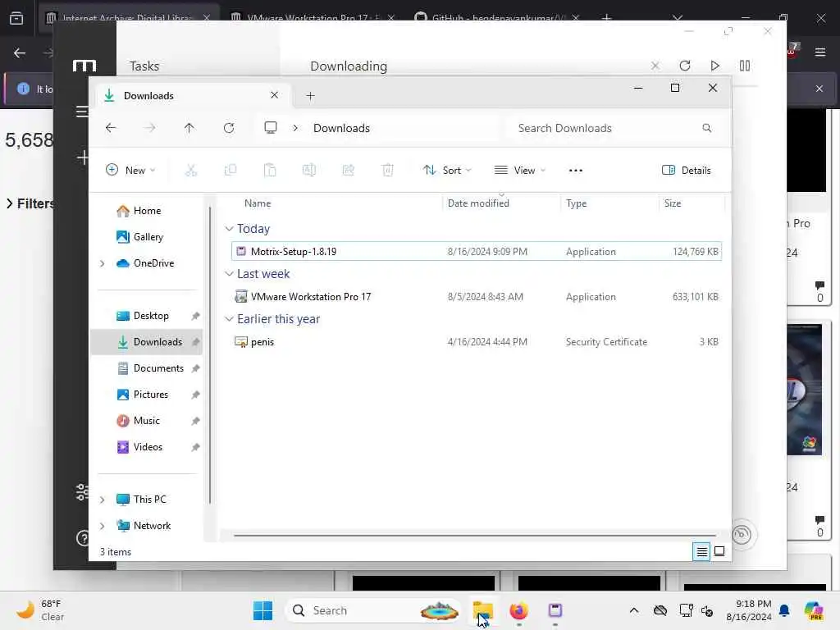Viewport: 840px width, 630px height.
Task: Click the Paste icon in Explorer toolbar
Action: pyautogui.click(x=270, y=171)
